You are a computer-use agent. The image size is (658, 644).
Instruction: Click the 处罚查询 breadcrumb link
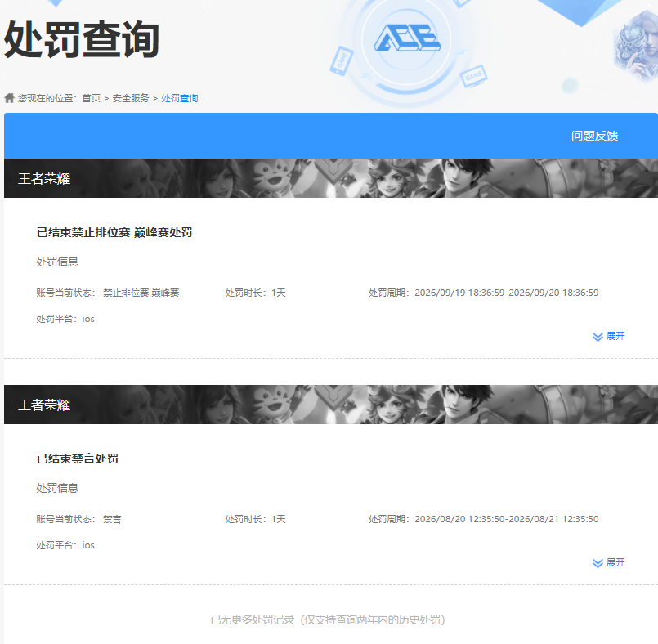click(x=180, y=98)
